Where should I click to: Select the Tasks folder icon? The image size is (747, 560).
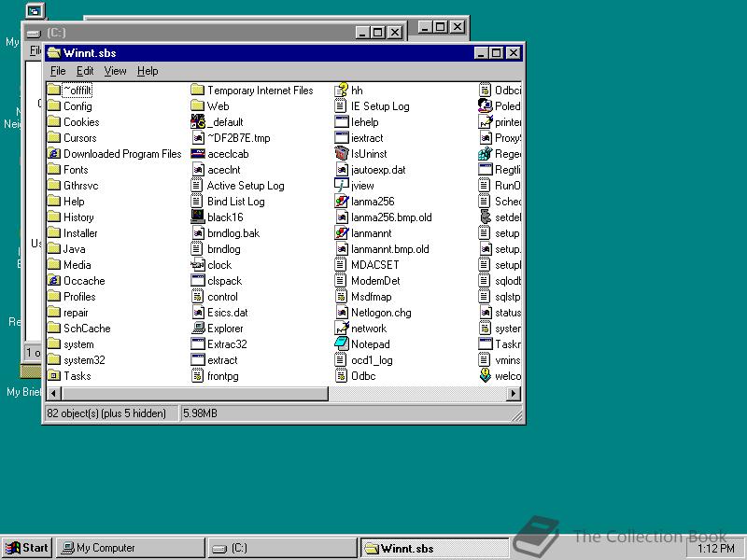54,376
